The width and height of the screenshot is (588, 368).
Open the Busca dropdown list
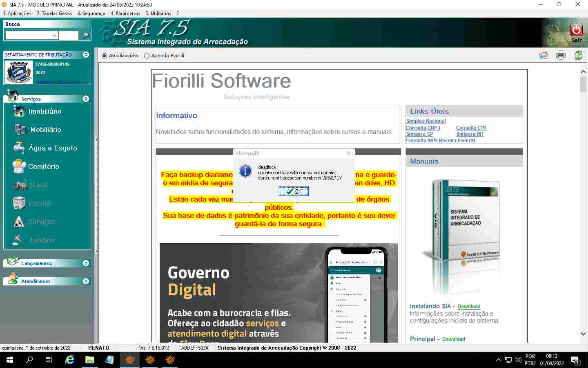[54, 36]
